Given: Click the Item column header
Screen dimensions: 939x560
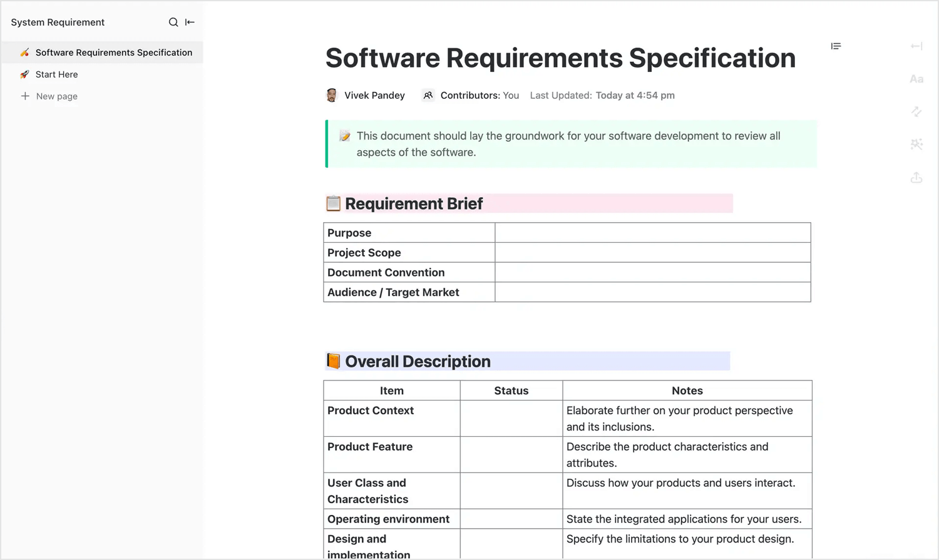Looking at the screenshot, I should tap(392, 390).
